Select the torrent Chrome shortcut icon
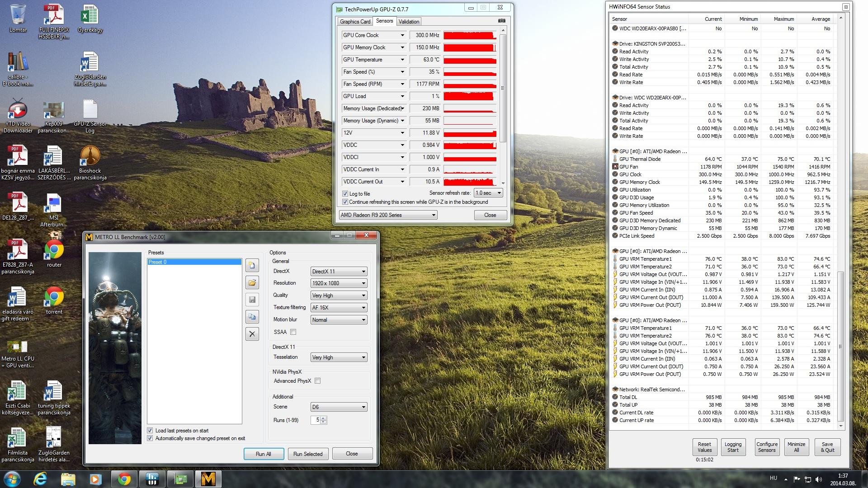The height and width of the screenshot is (488, 868). (54, 300)
